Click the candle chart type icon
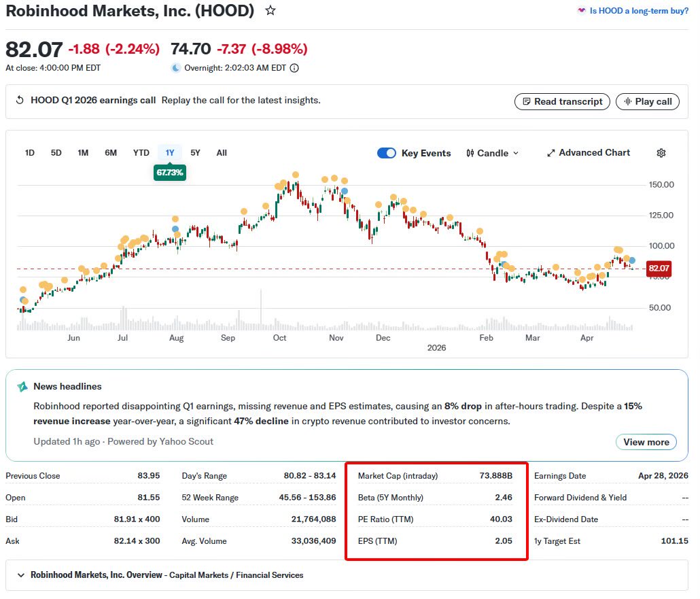Viewport: 700px width, 599px height. coord(470,153)
